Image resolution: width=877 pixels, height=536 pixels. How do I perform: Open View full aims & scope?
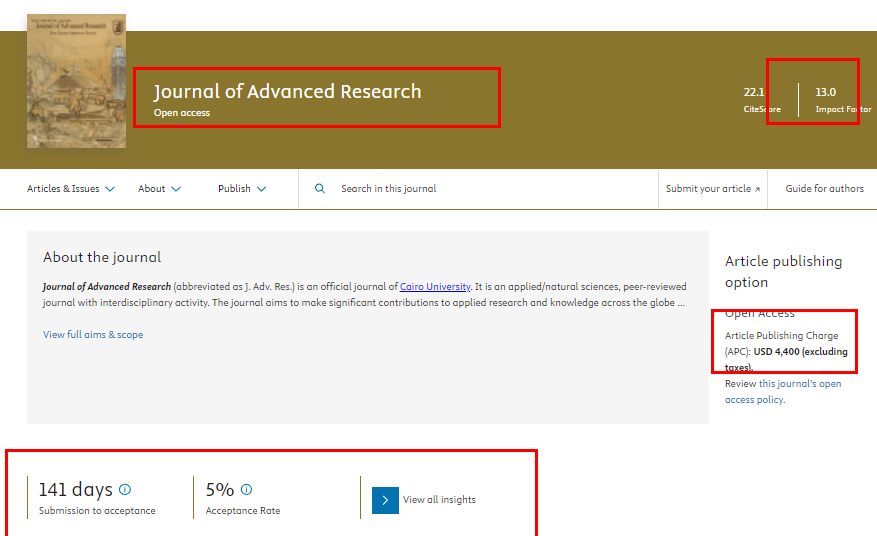pos(93,335)
